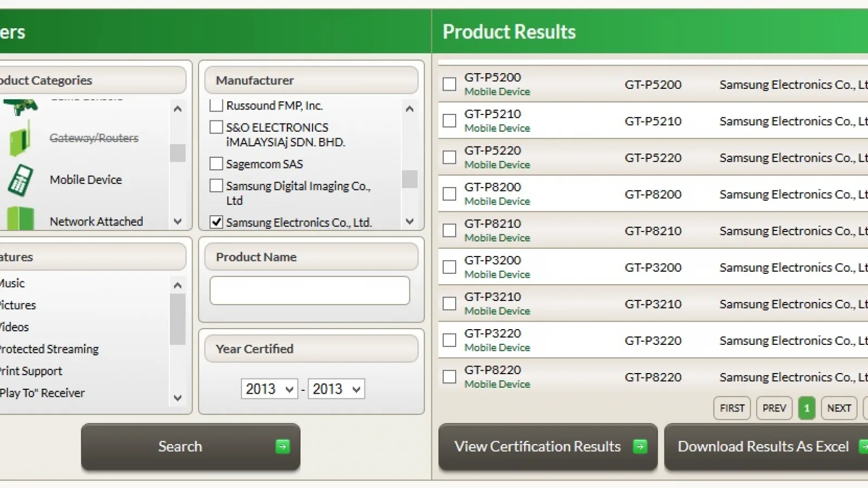The width and height of the screenshot is (868, 488).
Task: Click the Gateway/Routers category icon
Action: tap(20, 138)
